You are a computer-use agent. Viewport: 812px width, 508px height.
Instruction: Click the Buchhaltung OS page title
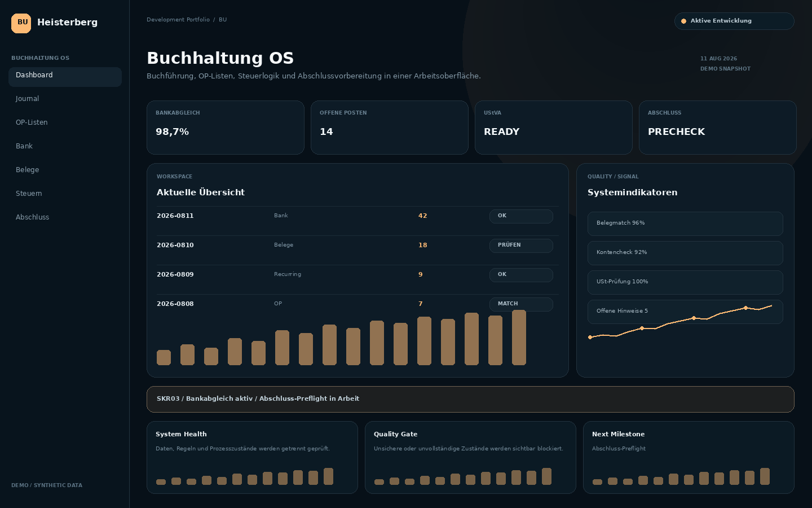220,58
